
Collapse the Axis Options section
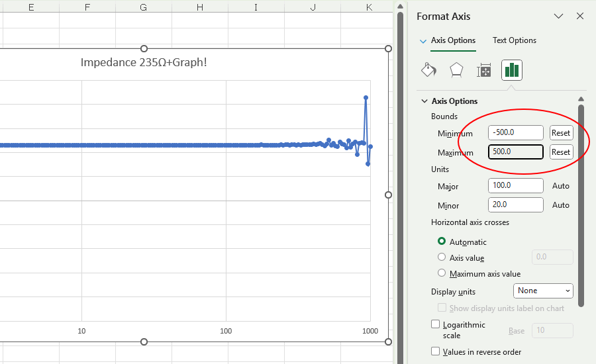(x=424, y=101)
